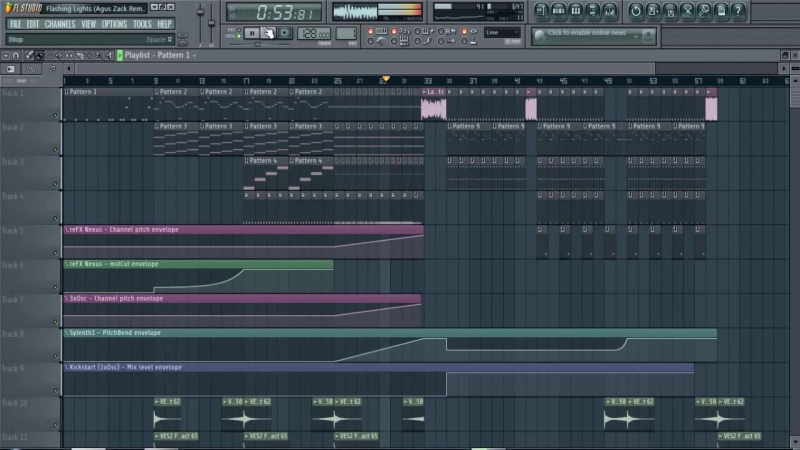This screenshot has height=450, width=800.
Task: Click the master pitch slider
Action: click(x=211, y=23)
